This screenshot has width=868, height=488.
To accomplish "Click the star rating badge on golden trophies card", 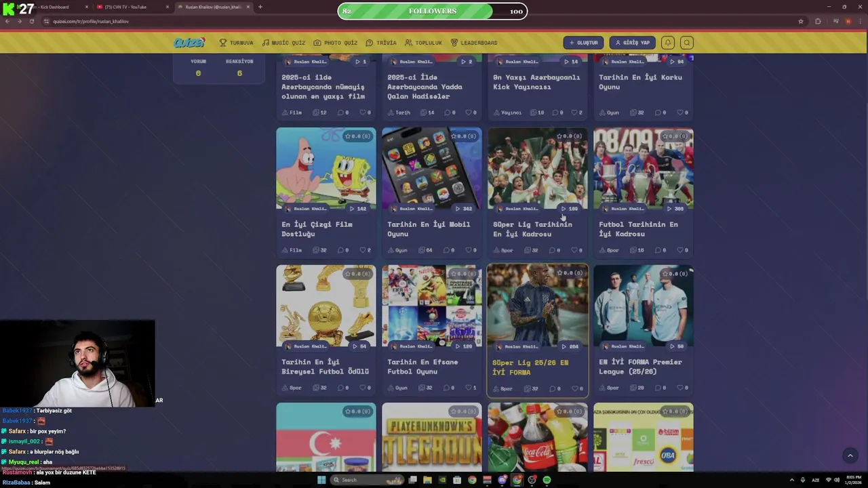I will pos(357,274).
